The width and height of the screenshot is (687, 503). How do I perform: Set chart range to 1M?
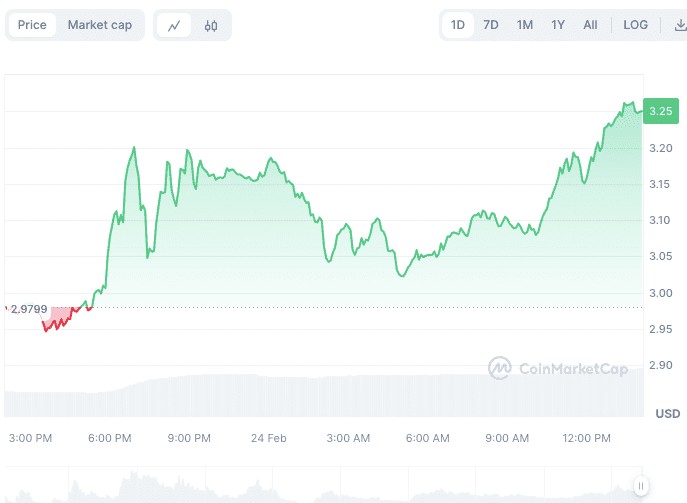tap(525, 25)
